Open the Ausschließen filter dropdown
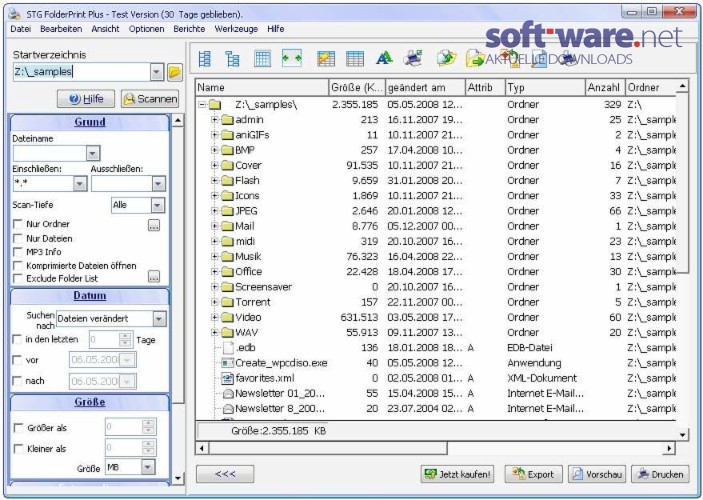The image size is (703, 500). point(158,183)
